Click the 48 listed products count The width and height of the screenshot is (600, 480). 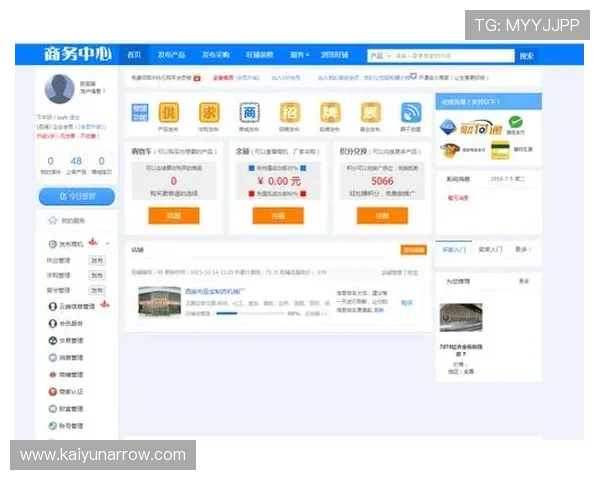(x=76, y=161)
